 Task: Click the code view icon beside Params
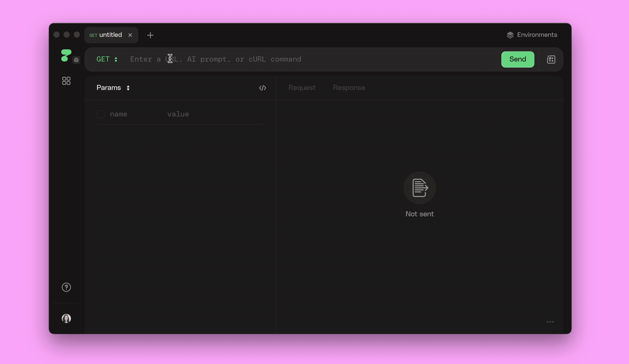point(263,88)
